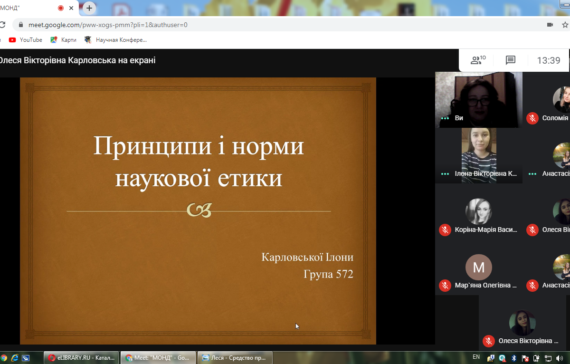Select your own video tile labeled Ви
The image size is (570, 364).
tap(479, 100)
